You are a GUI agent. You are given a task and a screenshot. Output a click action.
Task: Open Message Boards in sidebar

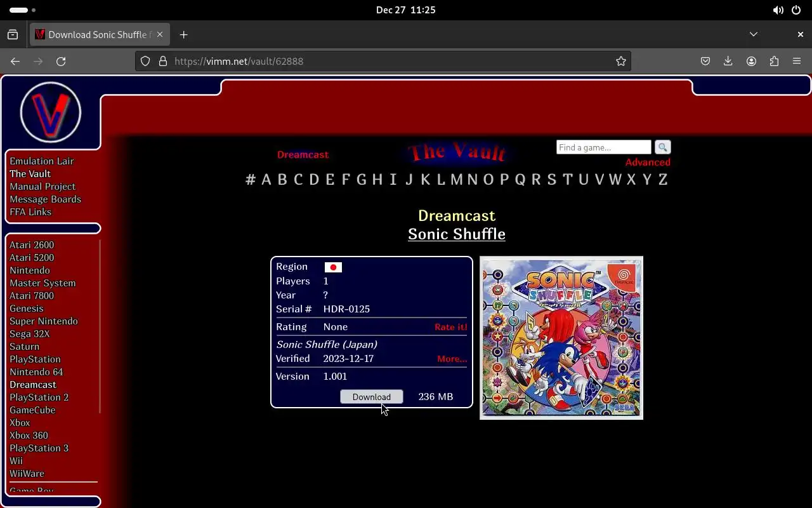[45, 199]
